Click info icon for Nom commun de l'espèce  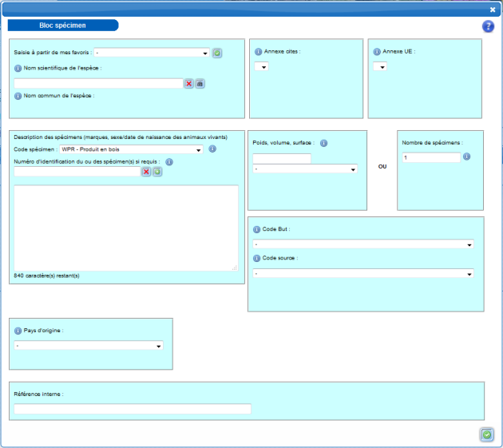click(x=18, y=96)
